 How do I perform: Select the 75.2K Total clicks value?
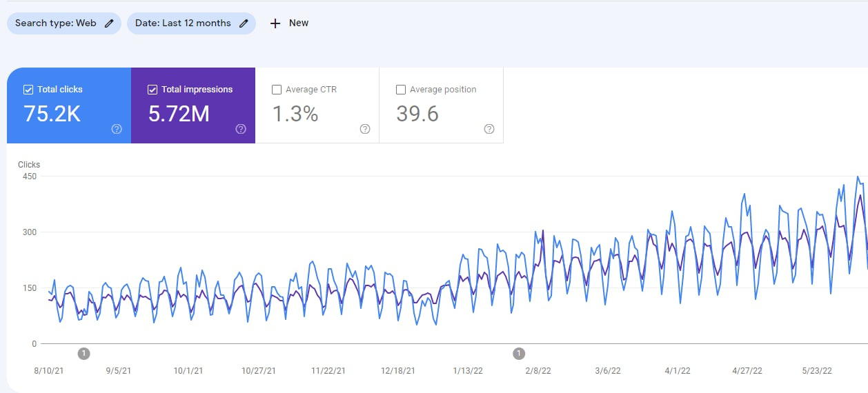(52, 114)
